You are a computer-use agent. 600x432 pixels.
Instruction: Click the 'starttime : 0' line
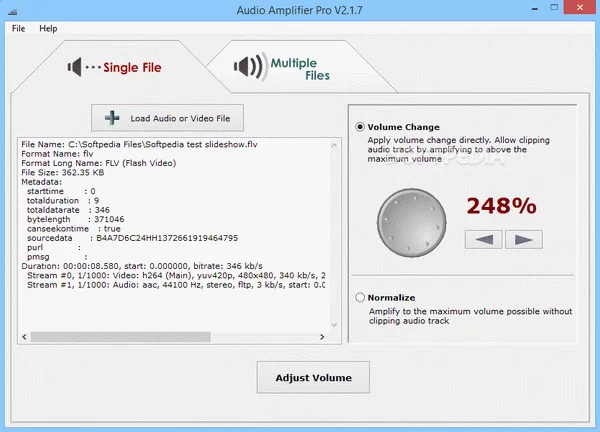[61, 191]
